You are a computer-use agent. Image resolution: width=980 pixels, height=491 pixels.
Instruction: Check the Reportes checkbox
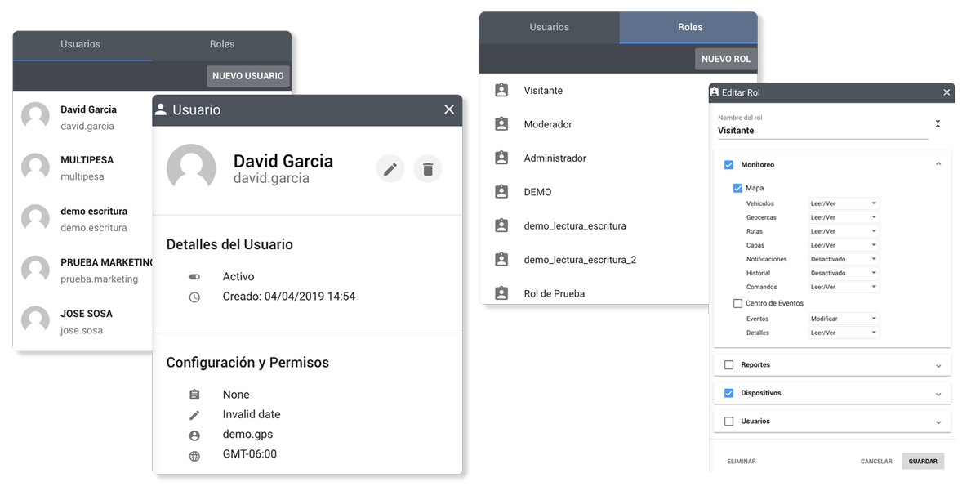point(729,365)
